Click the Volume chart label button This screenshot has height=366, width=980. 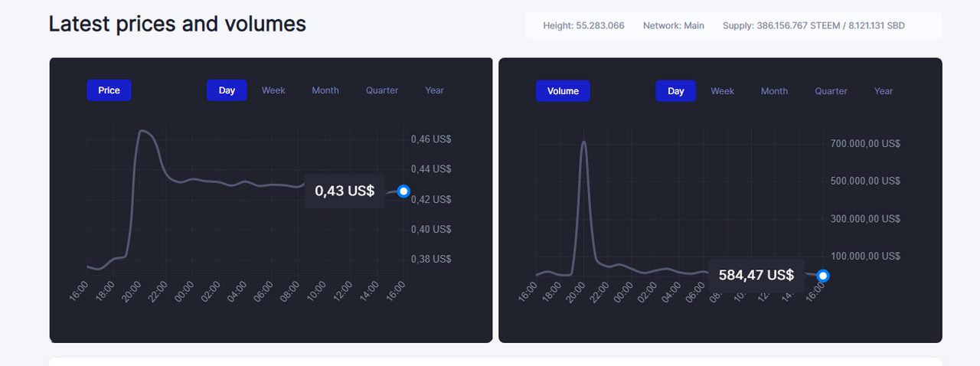pos(563,91)
